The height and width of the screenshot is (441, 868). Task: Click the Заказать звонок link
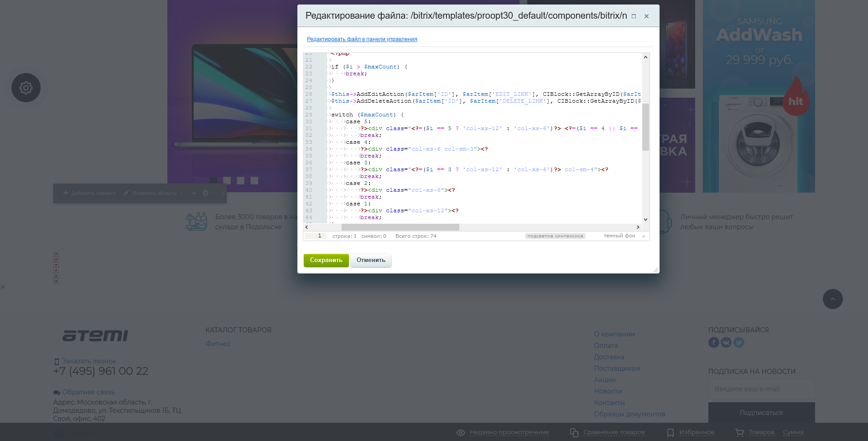tap(89, 361)
